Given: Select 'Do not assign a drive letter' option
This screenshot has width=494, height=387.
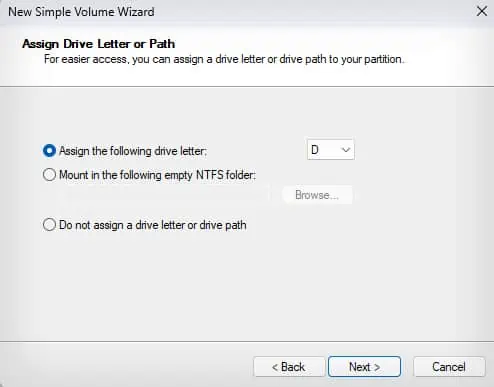Looking at the screenshot, I should [x=49, y=225].
